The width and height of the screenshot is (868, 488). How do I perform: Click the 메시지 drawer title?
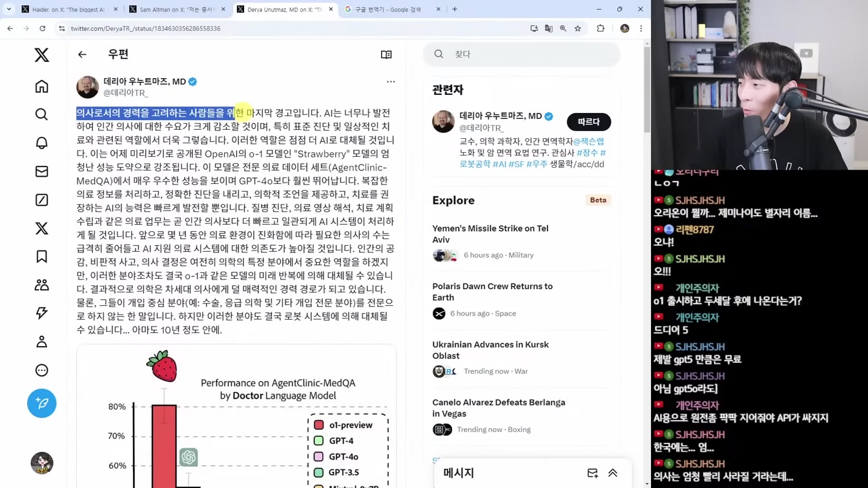pyautogui.click(x=459, y=473)
